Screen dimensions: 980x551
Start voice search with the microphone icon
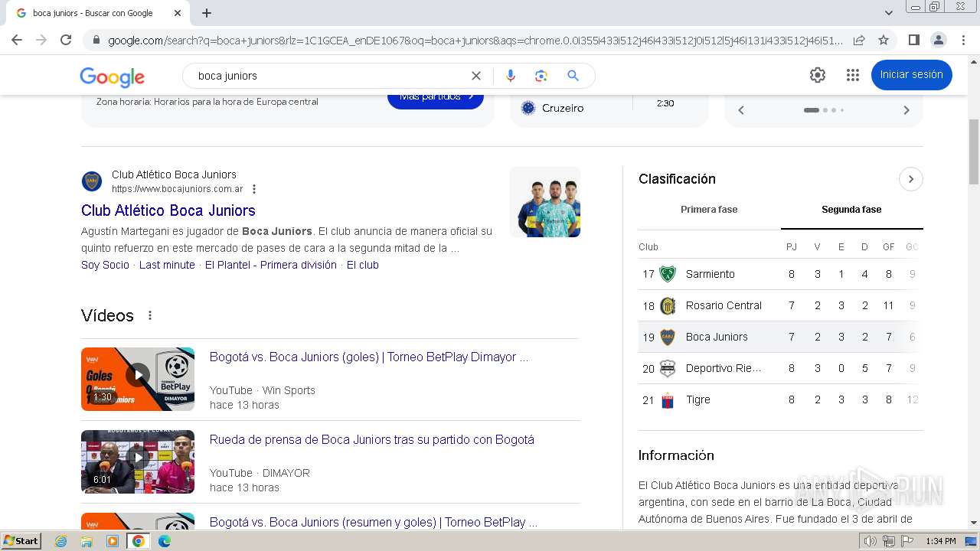(x=511, y=76)
